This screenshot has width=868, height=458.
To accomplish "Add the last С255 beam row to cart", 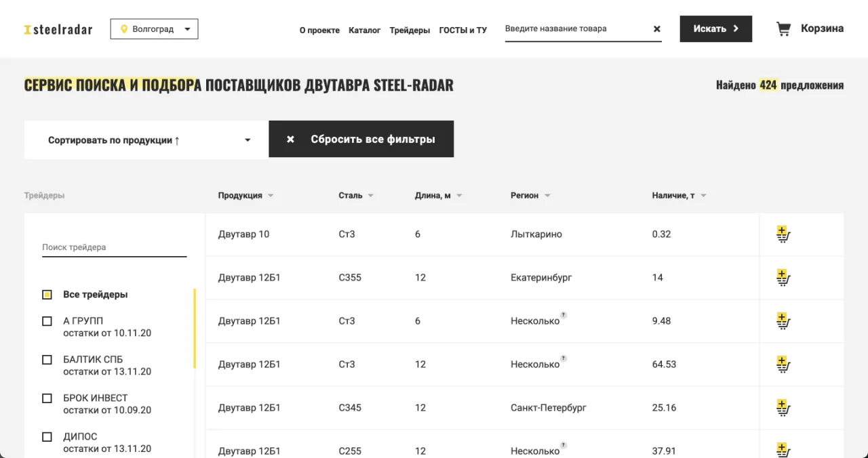I will click(x=783, y=449).
